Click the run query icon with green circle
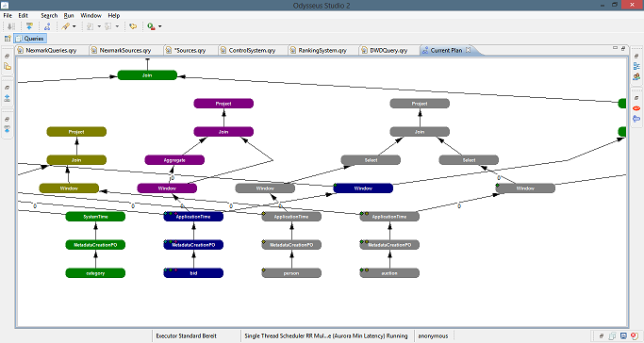Screen dimensions: 644x343 point(151,26)
